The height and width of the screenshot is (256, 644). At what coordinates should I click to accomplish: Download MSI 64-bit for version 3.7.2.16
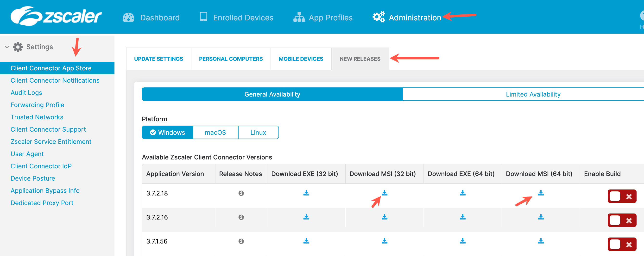coord(541,217)
